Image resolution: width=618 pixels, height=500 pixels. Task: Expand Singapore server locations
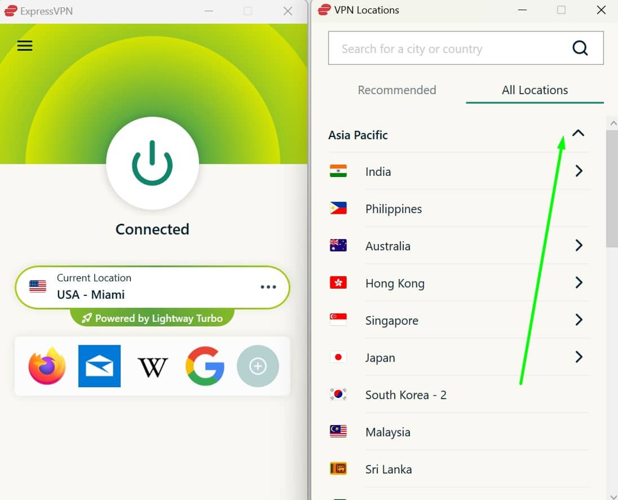click(579, 320)
